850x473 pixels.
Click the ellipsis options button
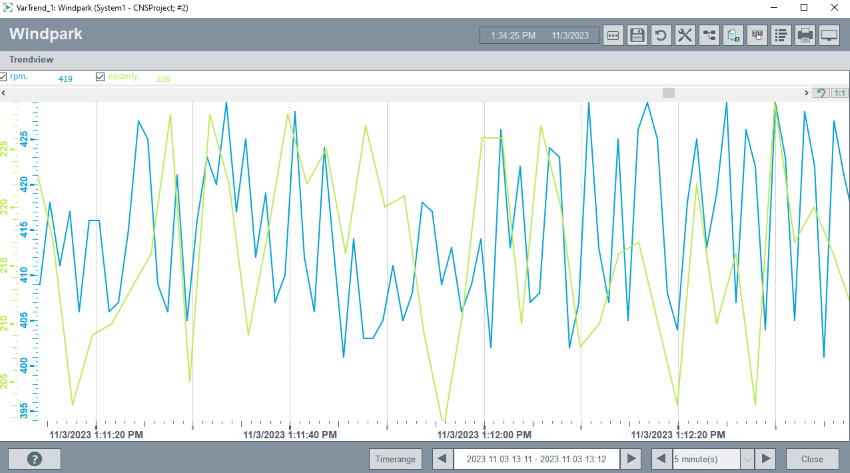[613, 35]
